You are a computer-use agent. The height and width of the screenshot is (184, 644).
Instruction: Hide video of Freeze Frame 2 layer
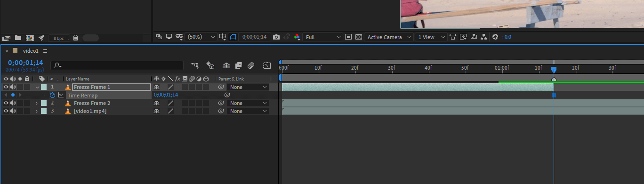pos(6,103)
